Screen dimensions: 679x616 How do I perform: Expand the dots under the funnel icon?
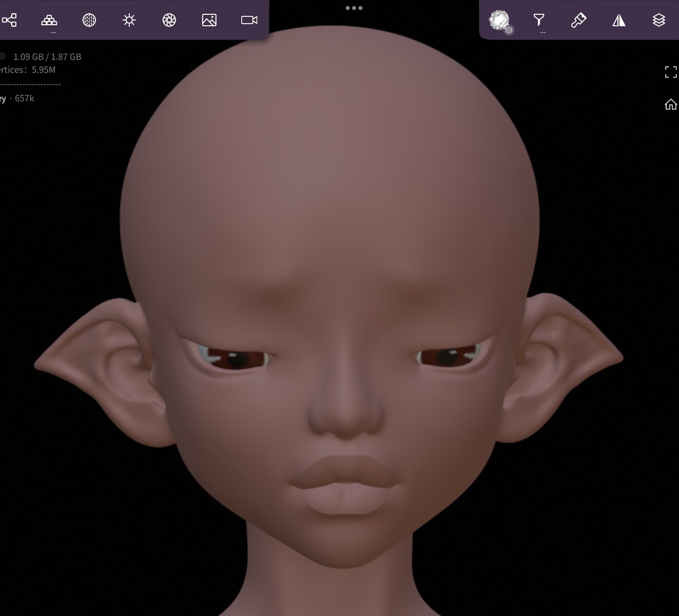(x=543, y=33)
